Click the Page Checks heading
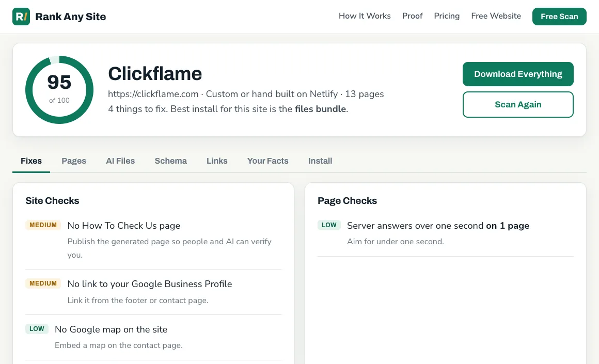 347,200
